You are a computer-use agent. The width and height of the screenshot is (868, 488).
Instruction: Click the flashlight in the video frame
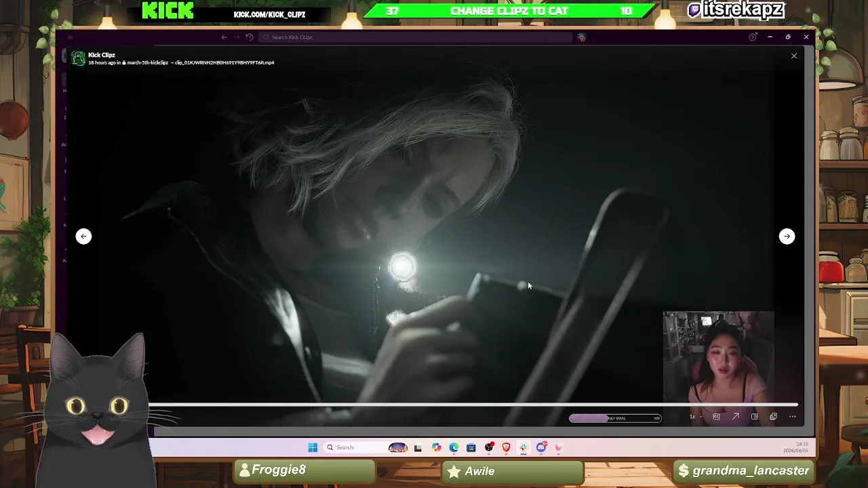point(402,266)
